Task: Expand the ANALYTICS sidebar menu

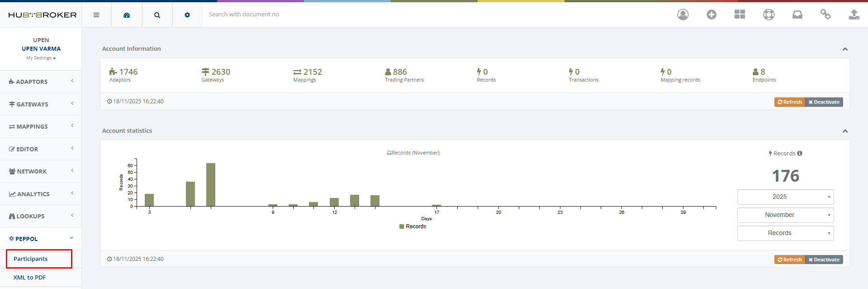Action: (41, 194)
